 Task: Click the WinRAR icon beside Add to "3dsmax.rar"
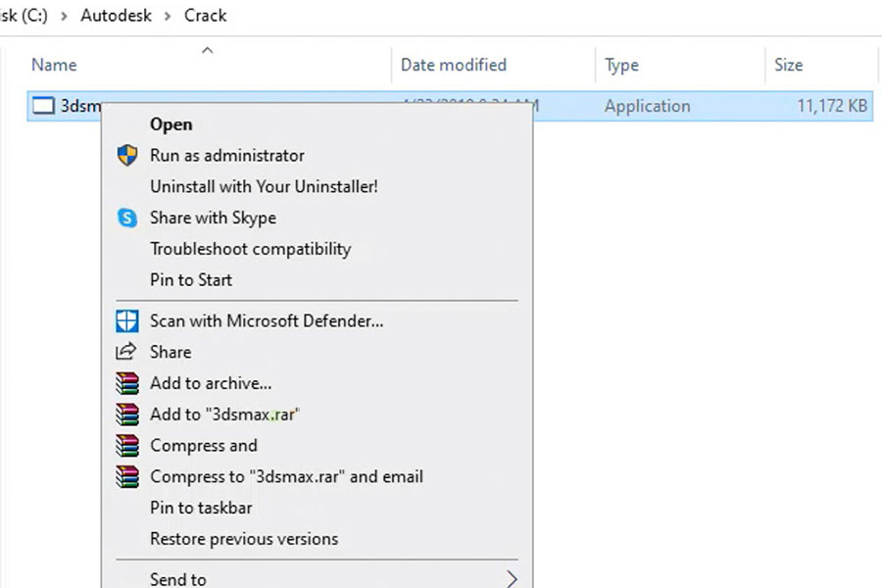(127, 415)
